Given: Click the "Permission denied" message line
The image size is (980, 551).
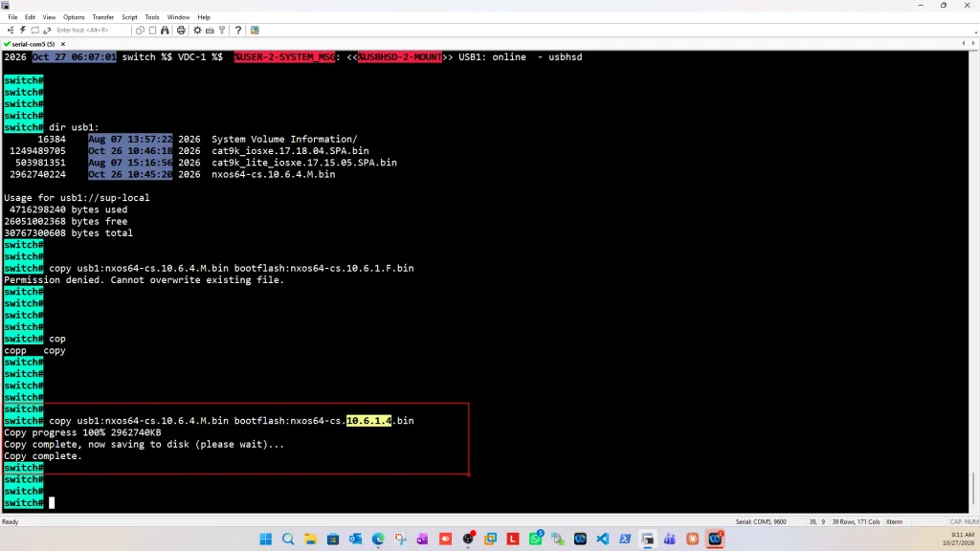Looking at the screenshot, I should click(145, 280).
